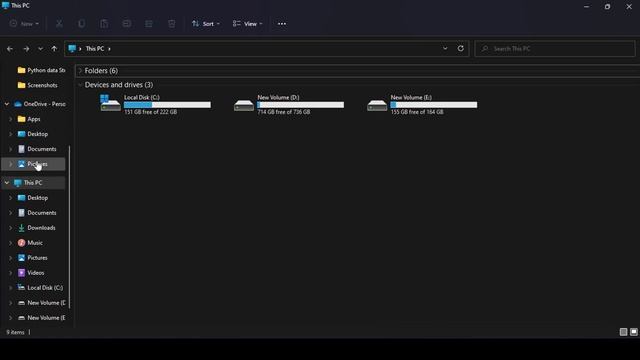Open Local Disk (C:) drive icon

(111, 103)
